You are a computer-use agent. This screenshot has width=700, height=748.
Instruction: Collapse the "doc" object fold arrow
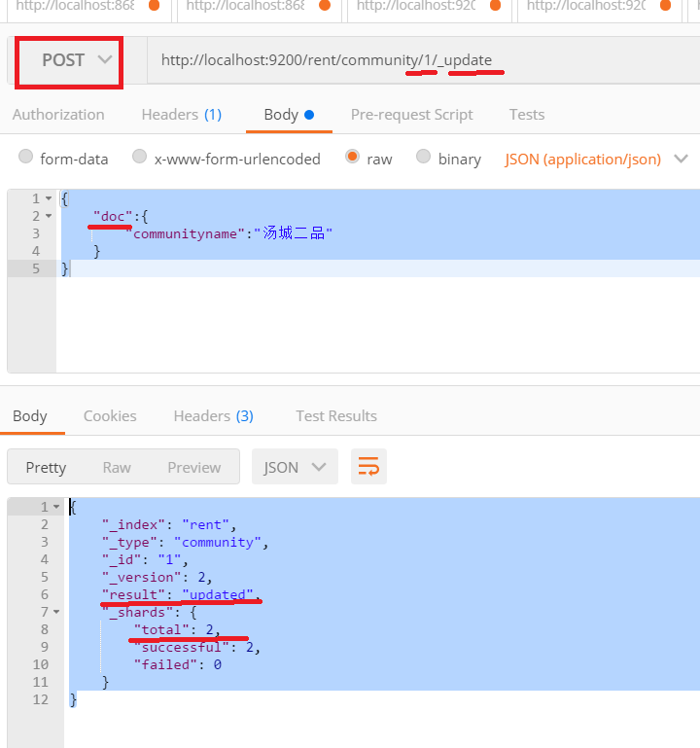pos(49,216)
